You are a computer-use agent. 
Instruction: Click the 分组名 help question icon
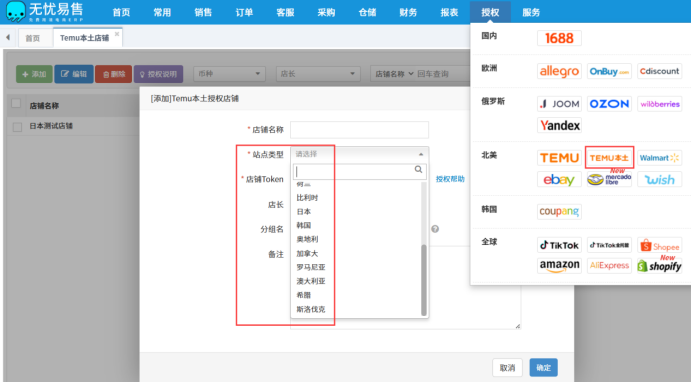(435, 229)
